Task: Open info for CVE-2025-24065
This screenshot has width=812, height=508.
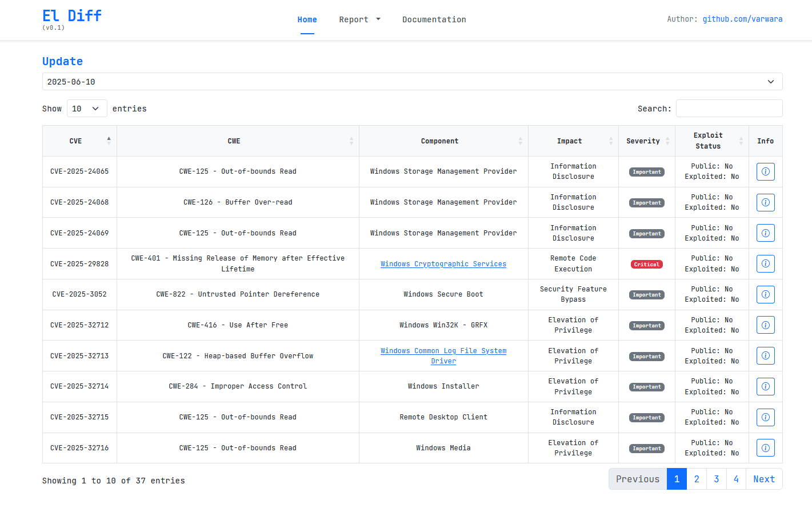Action: click(765, 171)
